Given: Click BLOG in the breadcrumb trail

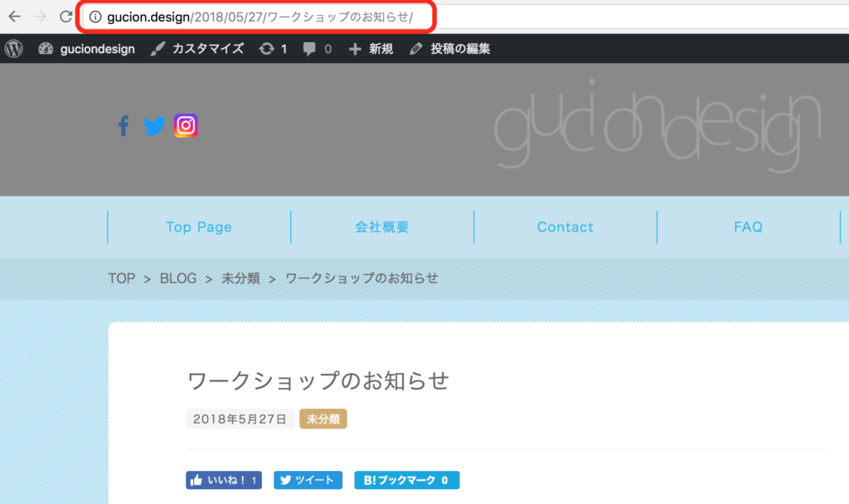Looking at the screenshot, I should [x=178, y=279].
